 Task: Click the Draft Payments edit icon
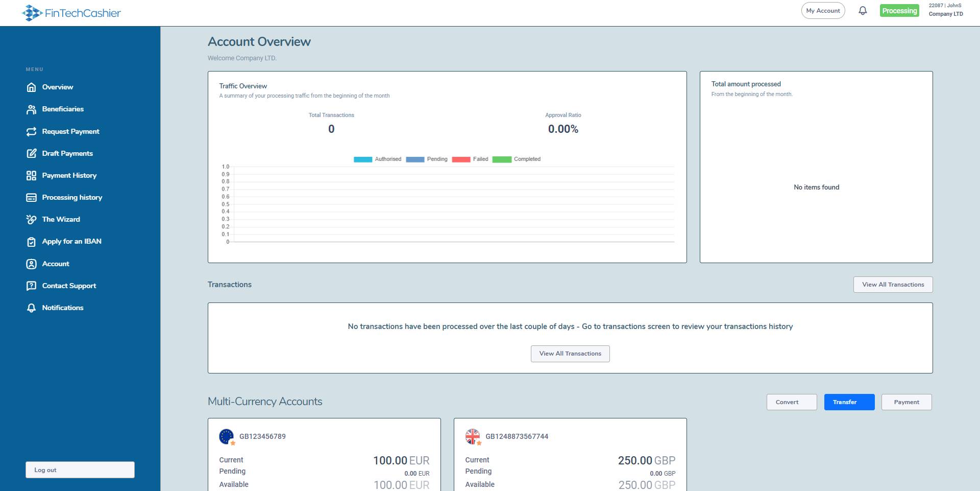(x=31, y=154)
